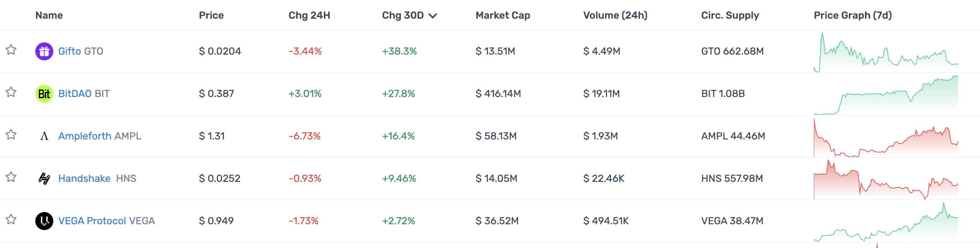Screen dimensions: 980x248
Task: Open the VEGA Protocol link
Action: (x=92, y=221)
